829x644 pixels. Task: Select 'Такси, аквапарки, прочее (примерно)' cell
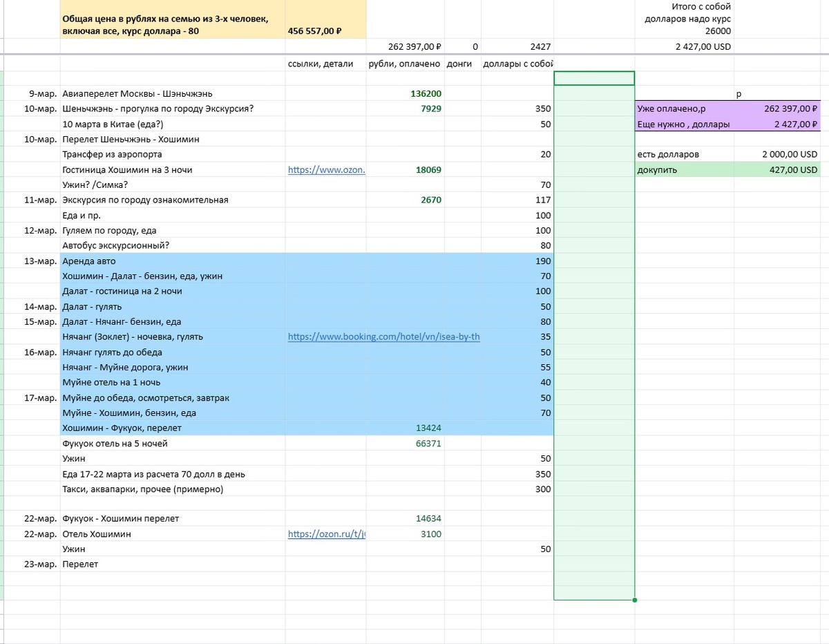tap(173, 489)
